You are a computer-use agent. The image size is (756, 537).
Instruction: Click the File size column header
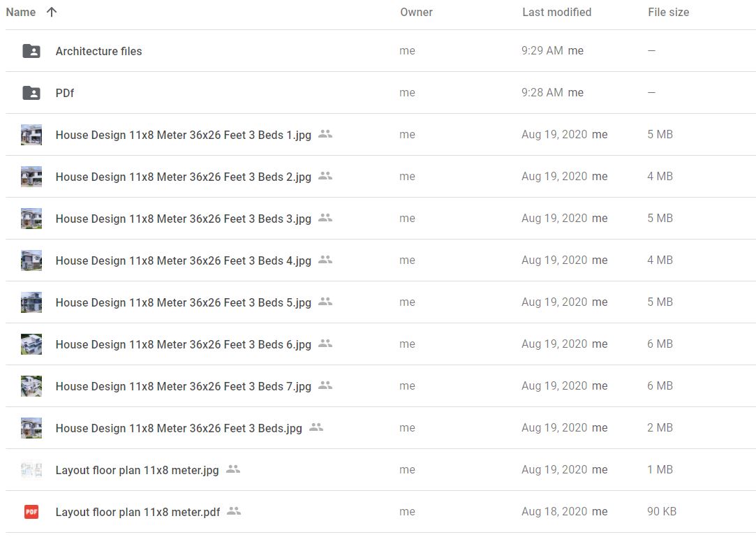click(x=668, y=12)
